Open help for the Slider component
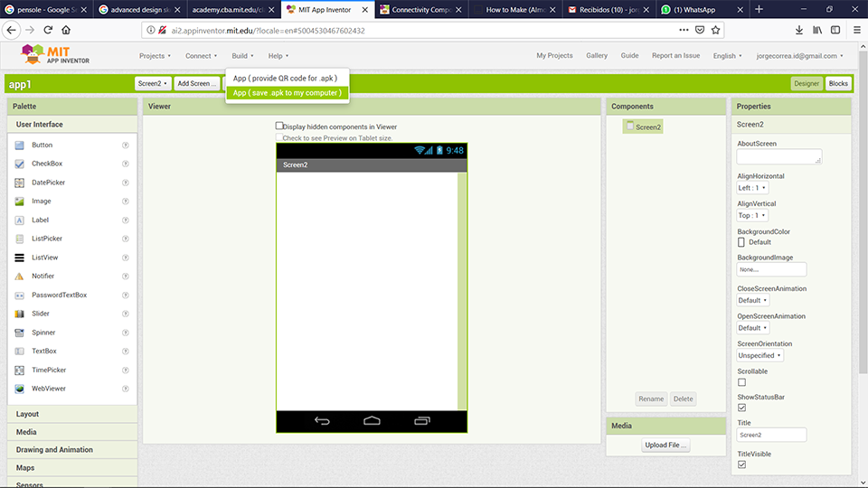 (126, 314)
